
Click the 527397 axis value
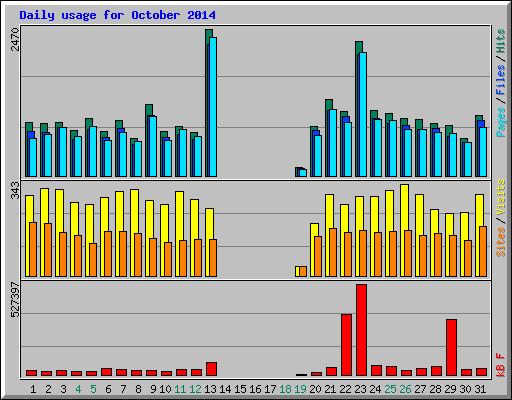pyautogui.click(x=15, y=300)
